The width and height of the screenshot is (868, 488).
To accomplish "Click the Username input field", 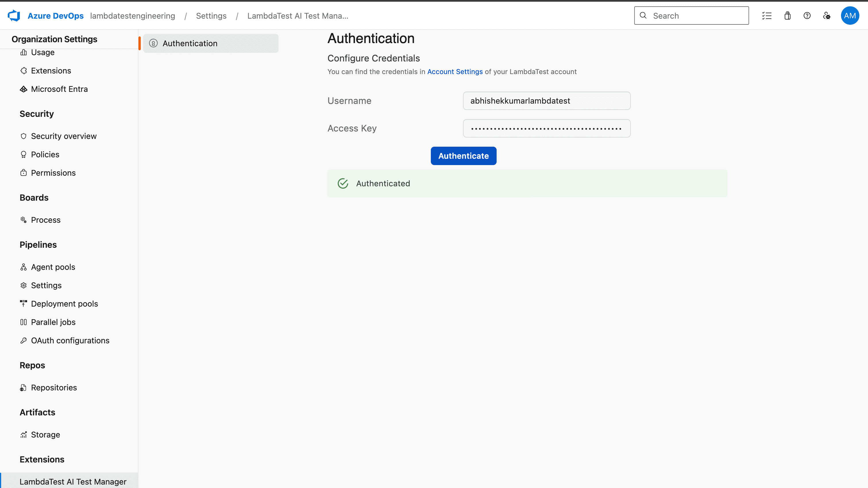I will pos(546,101).
